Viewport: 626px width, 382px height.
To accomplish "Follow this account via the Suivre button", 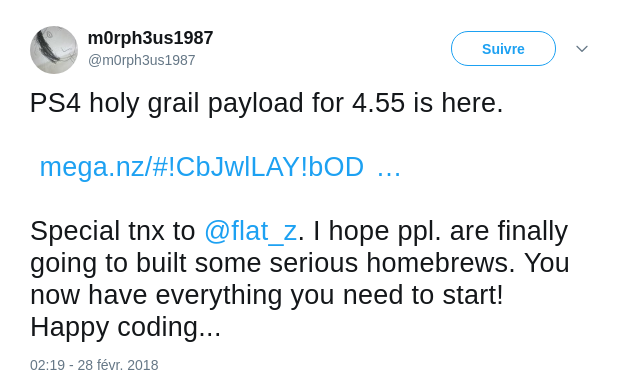I will 503,49.
